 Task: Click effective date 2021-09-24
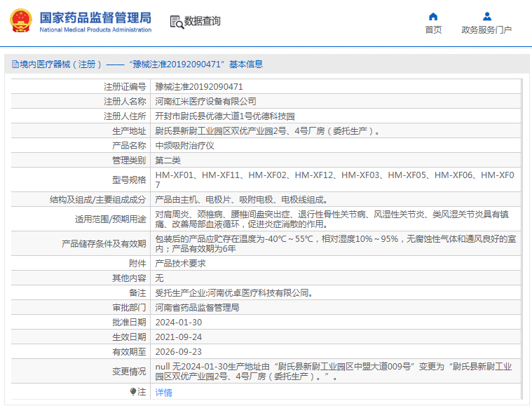[x=179, y=337]
